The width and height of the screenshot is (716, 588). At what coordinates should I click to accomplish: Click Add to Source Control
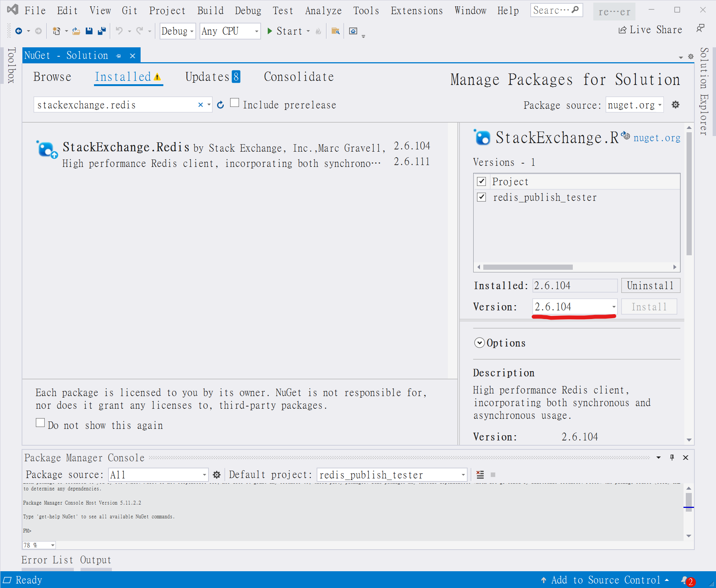coord(605,580)
